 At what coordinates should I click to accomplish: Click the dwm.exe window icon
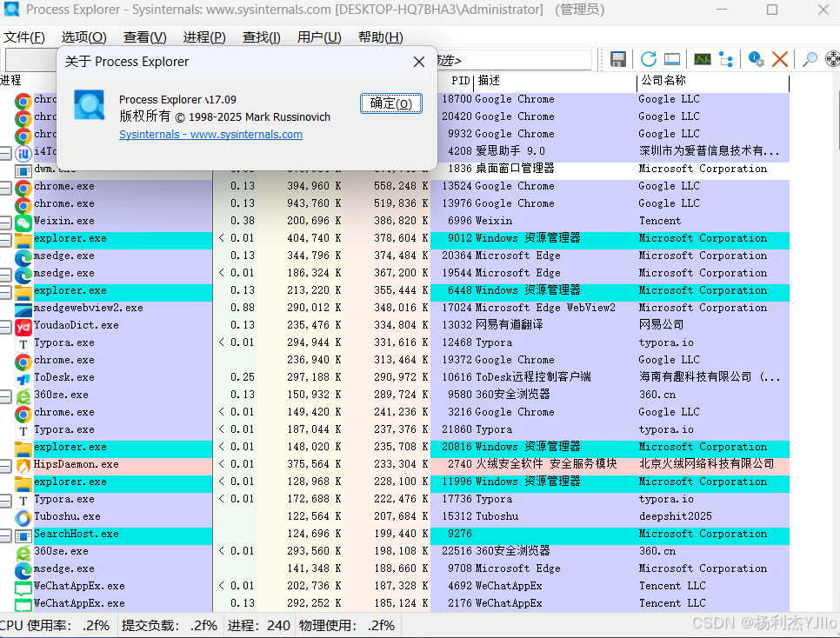point(23,169)
